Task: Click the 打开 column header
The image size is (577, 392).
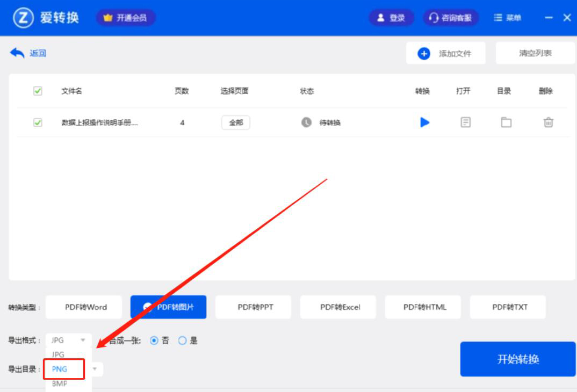Action: coord(463,91)
